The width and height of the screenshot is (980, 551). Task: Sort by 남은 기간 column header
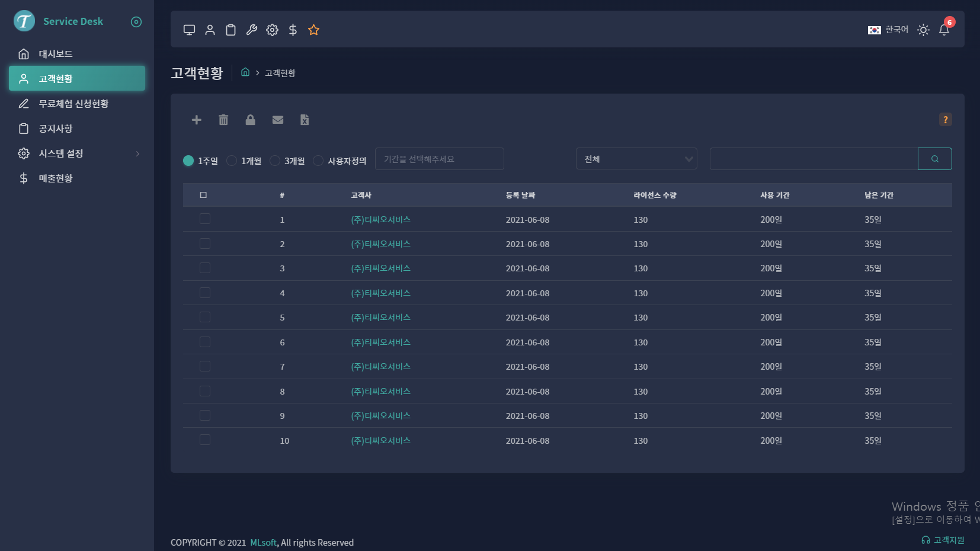pos(879,195)
